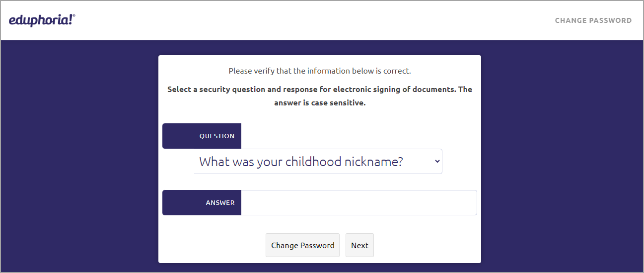Viewport: 644px width, 273px height.
Task: Click the registered trademark symbol beside logo
Action: 74,15
